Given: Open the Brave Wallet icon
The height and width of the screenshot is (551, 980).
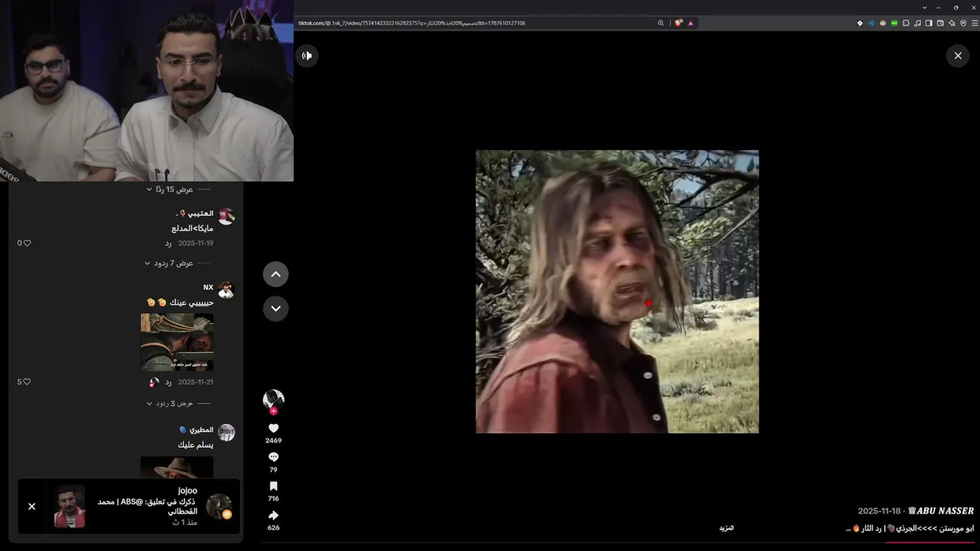Looking at the screenshot, I should (940, 23).
